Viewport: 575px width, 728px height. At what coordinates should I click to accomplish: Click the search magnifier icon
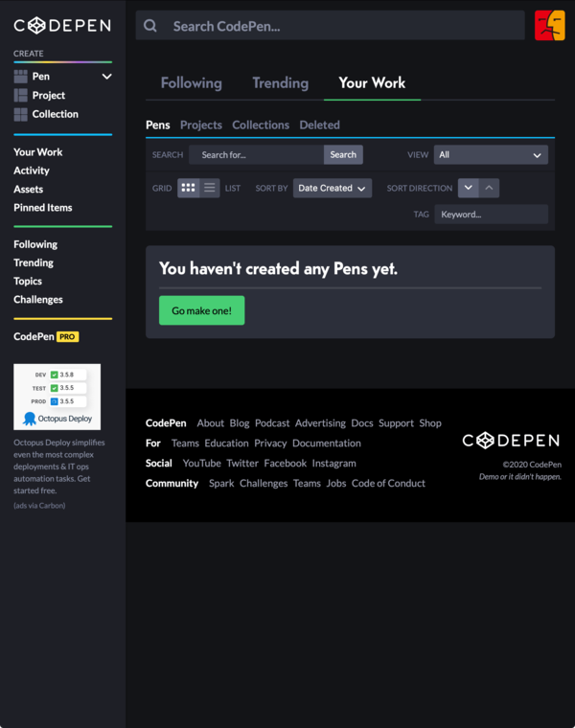click(x=150, y=26)
